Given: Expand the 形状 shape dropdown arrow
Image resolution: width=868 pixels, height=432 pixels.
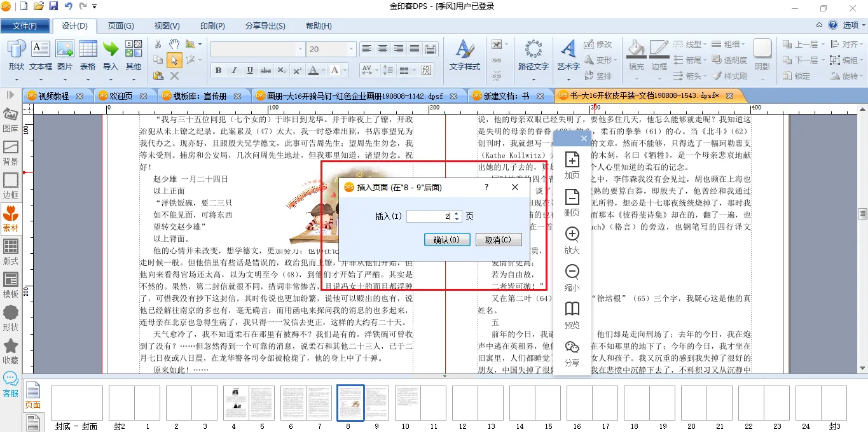Looking at the screenshot, I should (17, 80).
